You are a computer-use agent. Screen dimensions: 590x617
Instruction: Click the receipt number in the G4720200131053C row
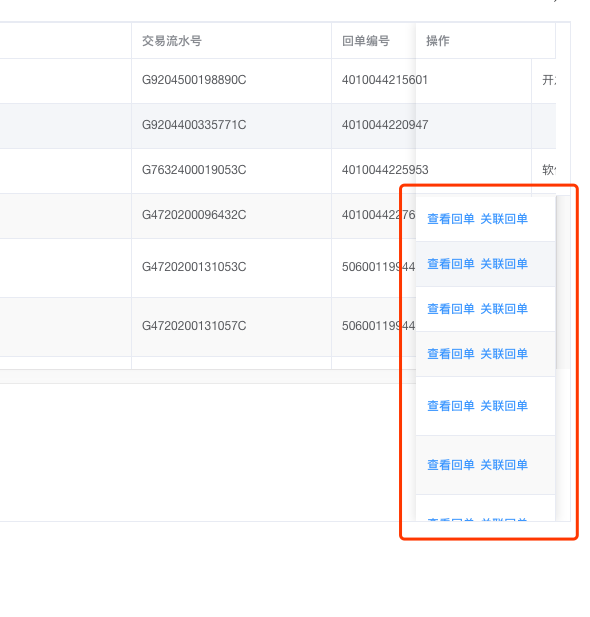pyautogui.click(x=378, y=267)
